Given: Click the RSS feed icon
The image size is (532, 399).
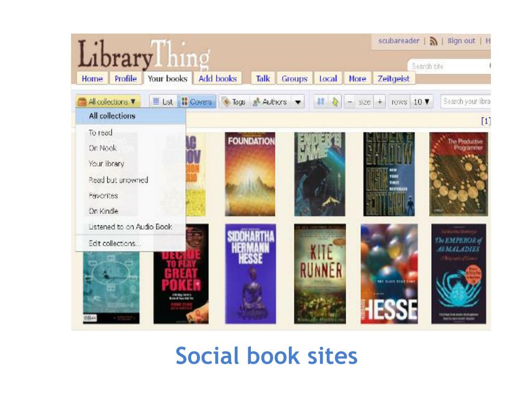Looking at the screenshot, I should point(433,41).
